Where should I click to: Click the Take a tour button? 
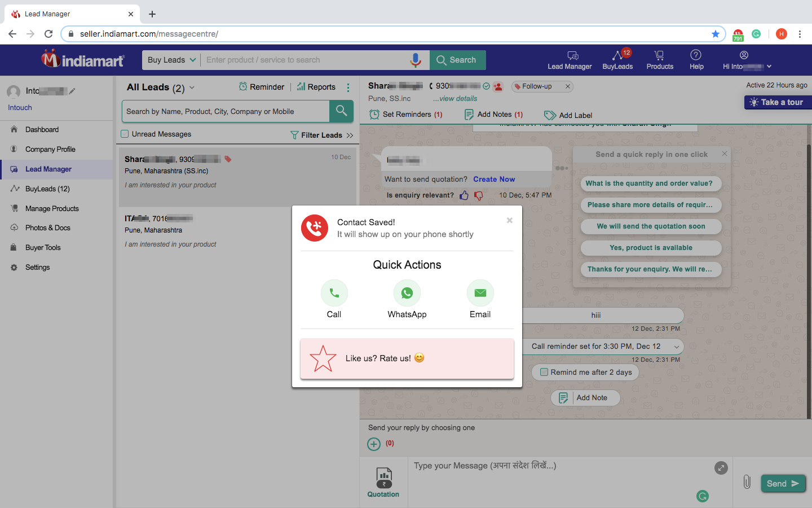click(778, 102)
